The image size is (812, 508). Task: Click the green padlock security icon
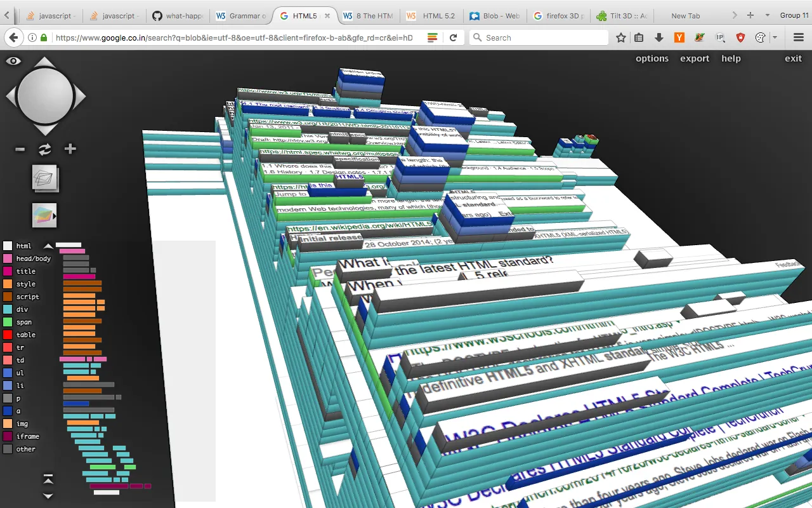pyautogui.click(x=44, y=38)
